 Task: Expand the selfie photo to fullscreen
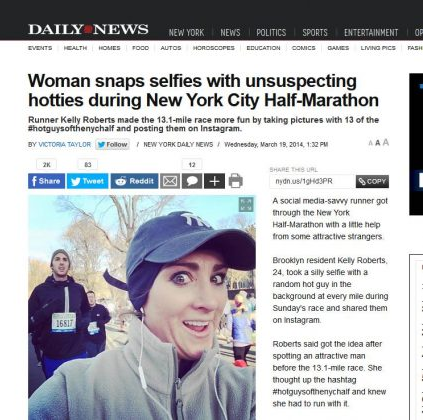coord(246,205)
